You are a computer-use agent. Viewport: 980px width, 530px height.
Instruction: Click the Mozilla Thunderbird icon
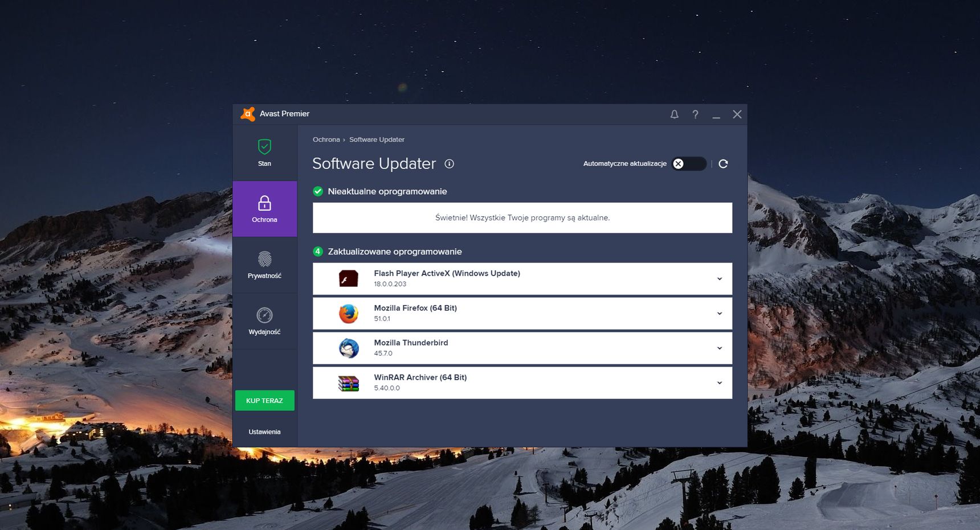click(x=348, y=348)
